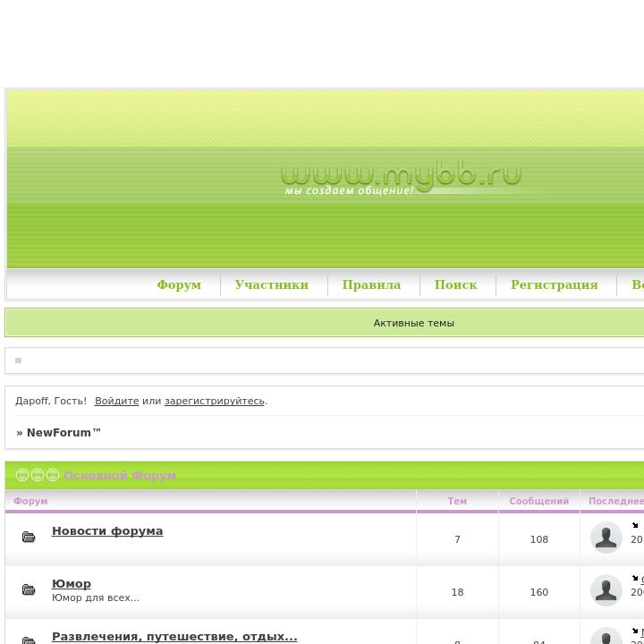Screen dimensions: 644x644
Task: Open the Развлечения, путешествие, отдых forum
Action: 174,636
